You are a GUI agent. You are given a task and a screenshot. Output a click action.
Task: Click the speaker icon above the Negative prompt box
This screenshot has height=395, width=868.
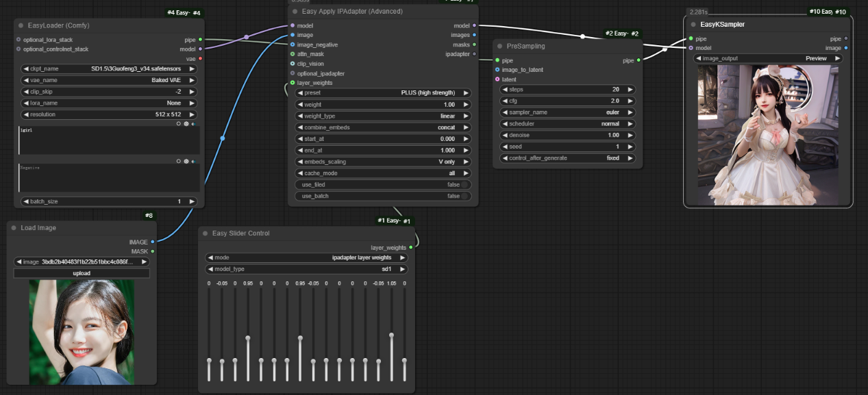pyautogui.click(x=194, y=161)
